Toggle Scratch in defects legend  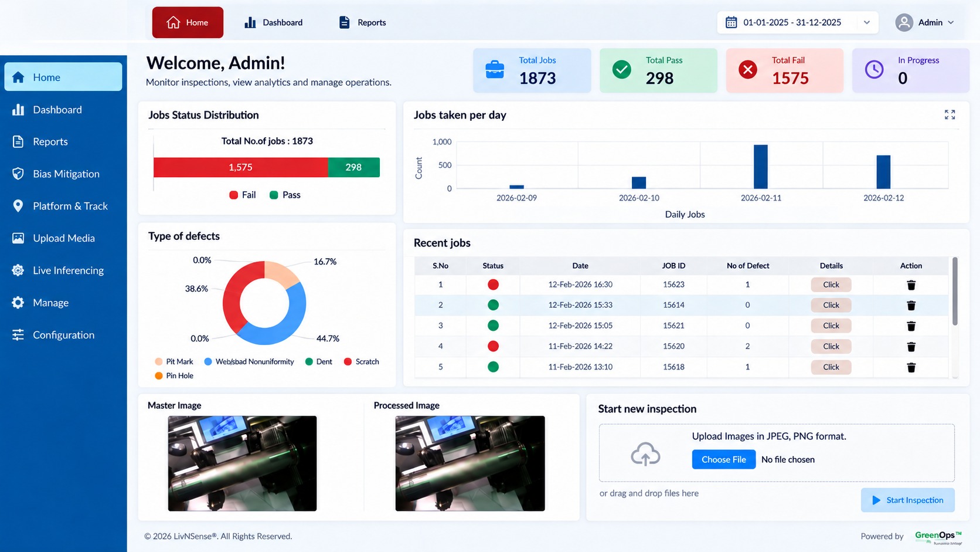[362, 362]
